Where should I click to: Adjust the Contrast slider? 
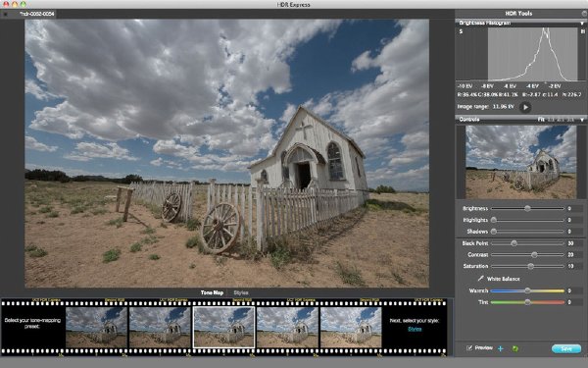pos(527,254)
